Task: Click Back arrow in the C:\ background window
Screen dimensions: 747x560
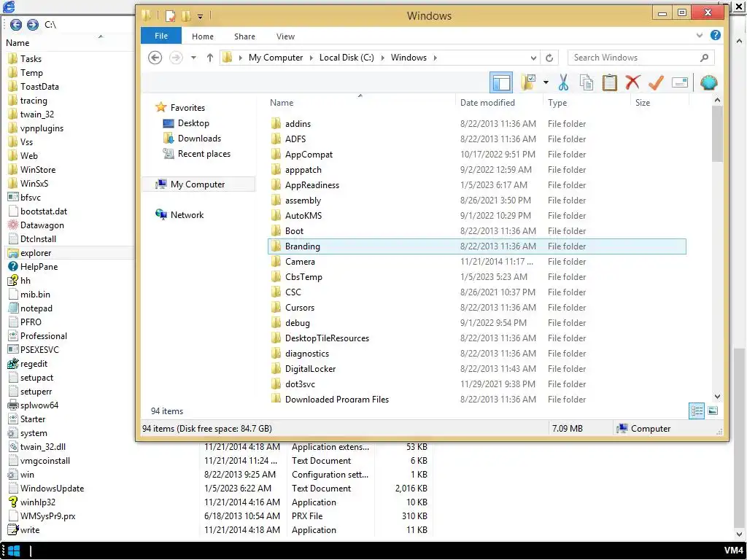Action: [x=16, y=24]
